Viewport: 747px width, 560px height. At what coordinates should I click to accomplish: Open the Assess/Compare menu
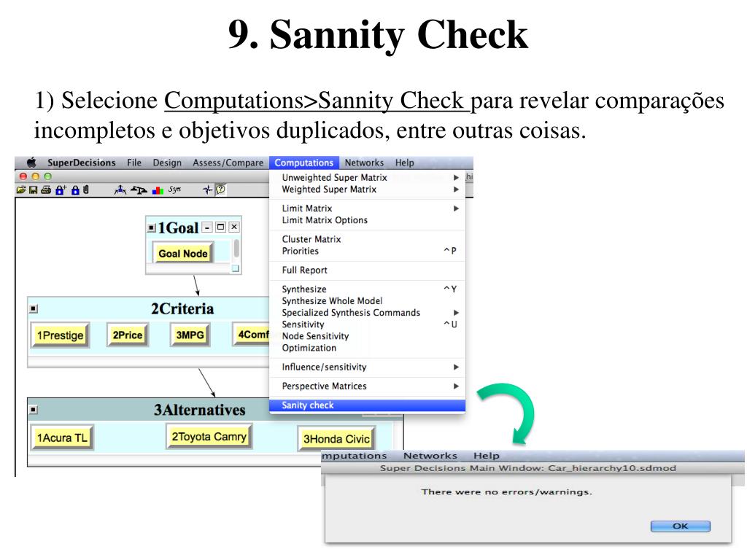(x=228, y=163)
